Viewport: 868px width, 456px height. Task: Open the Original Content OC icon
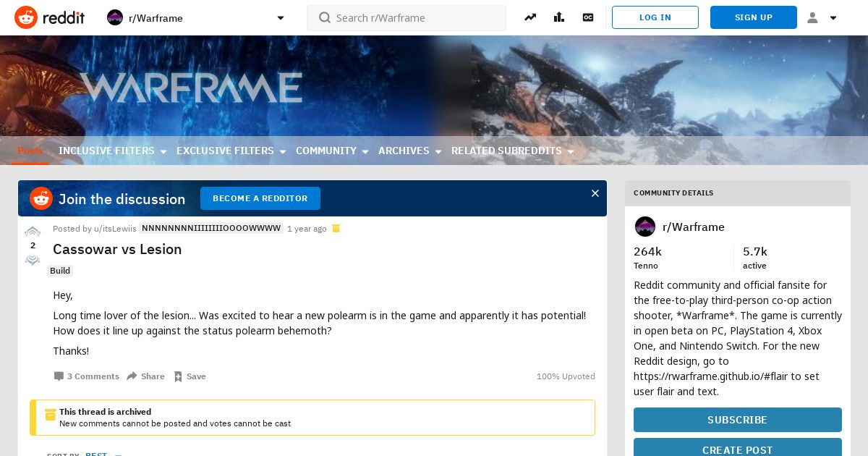point(588,17)
